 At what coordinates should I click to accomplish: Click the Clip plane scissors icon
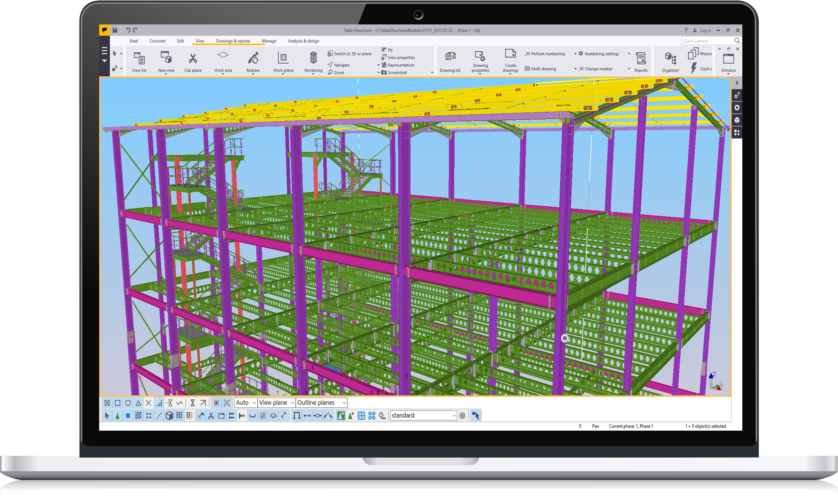pos(193,58)
